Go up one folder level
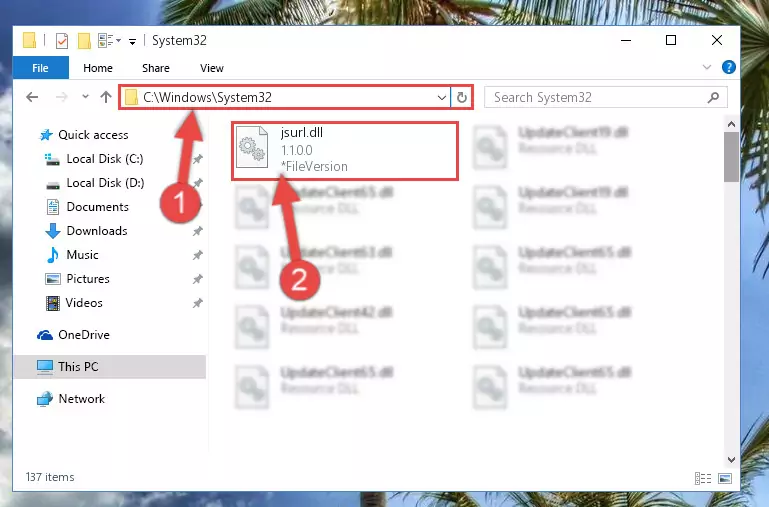The width and height of the screenshot is (769, 507). click(106, 97)
